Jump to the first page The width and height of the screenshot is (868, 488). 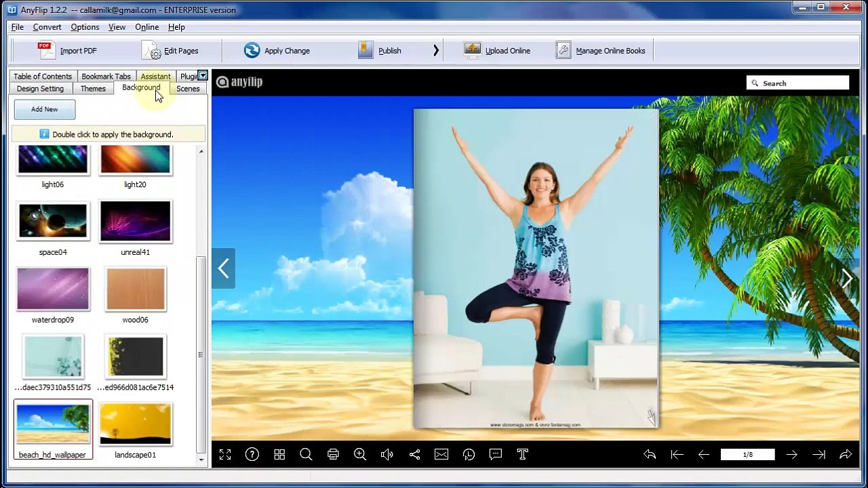(677, 455)
